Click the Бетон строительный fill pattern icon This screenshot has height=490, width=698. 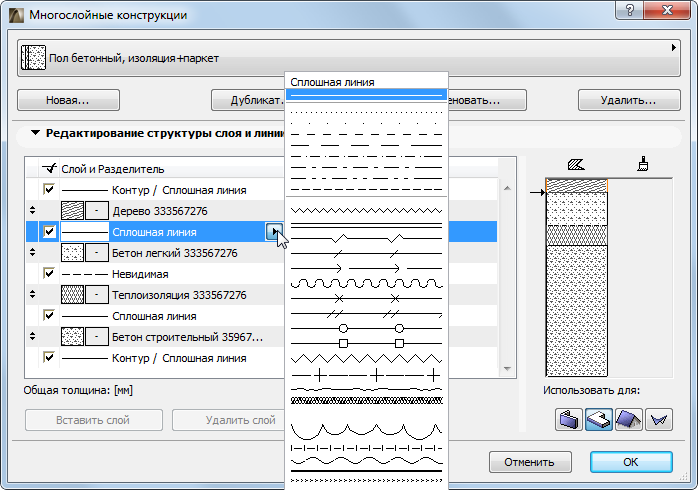coord(72,337)
